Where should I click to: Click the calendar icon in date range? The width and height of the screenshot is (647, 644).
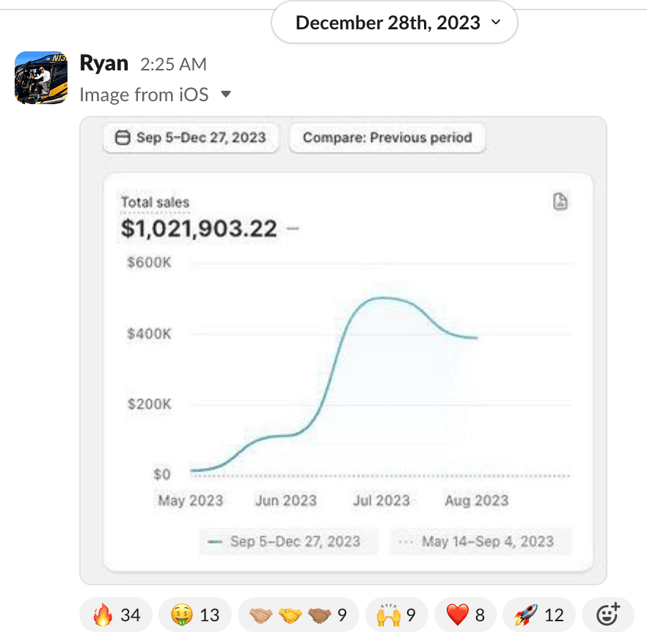[x=123, y=138]
